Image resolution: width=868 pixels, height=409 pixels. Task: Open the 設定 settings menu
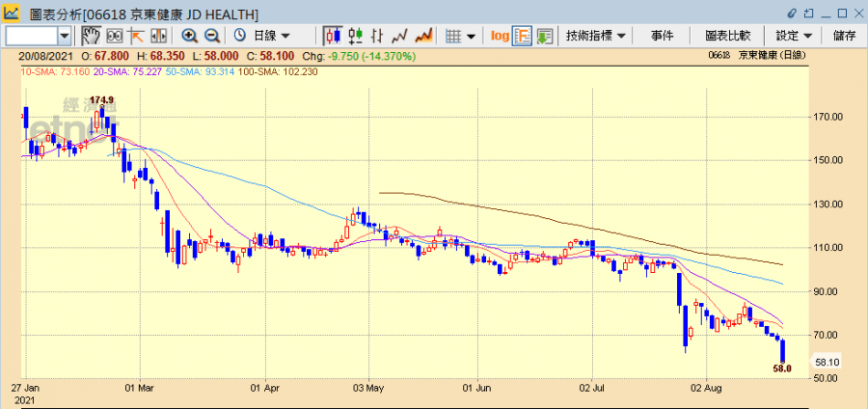(x=794, y=36)
